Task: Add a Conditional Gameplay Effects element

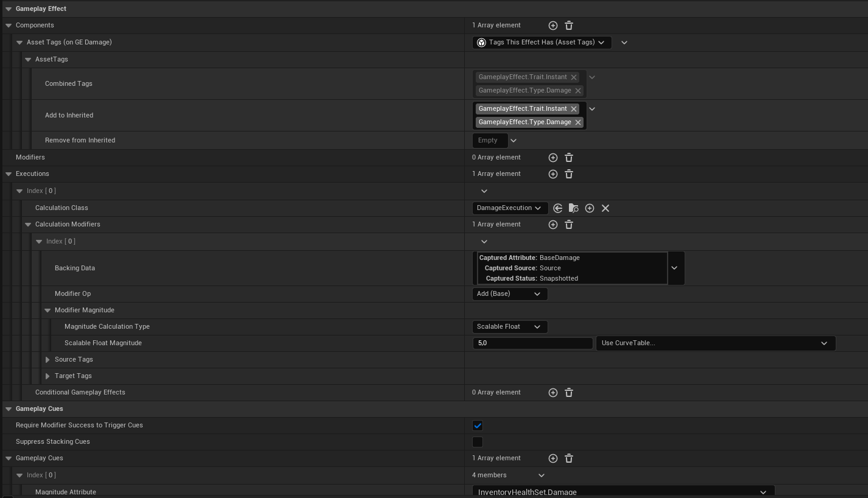Action: 552,393
